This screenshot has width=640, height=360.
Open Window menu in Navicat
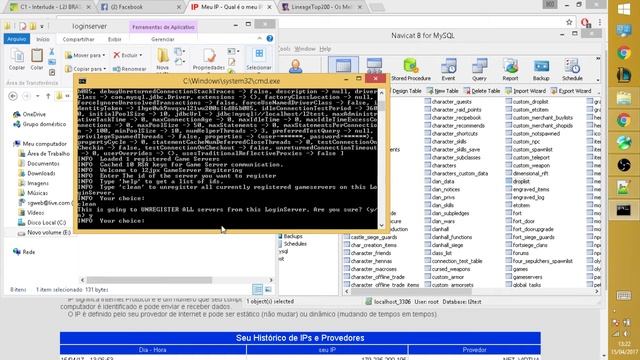pyautogui.click(x=305, y=49)
